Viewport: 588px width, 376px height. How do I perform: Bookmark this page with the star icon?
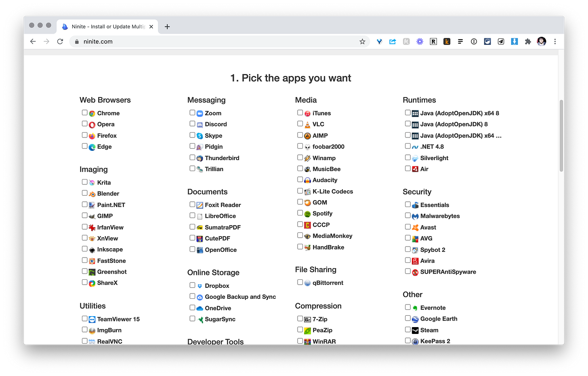point(362,41)
